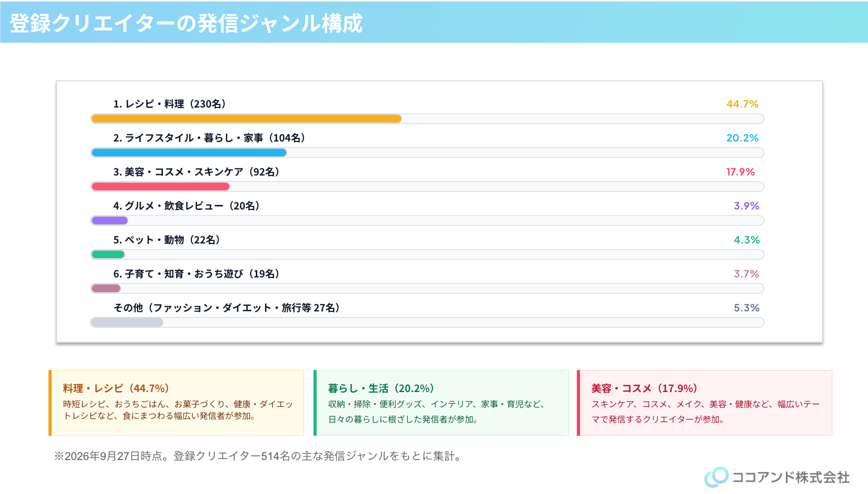
Task: Click the green ペット・動物 progress bar
Action: (x=108, y=255)
